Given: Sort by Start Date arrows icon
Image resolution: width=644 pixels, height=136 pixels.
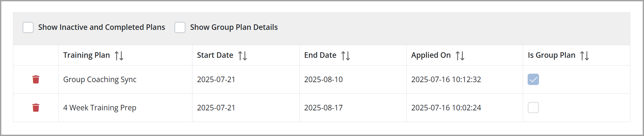Looking at the screenshot, I should pos(243,56).
